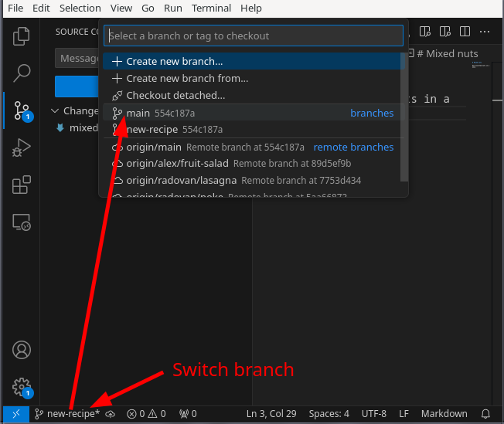Open the Run menu
This screenshot has width=504, height=424.
pyautogui.click(x=173, y=8)
